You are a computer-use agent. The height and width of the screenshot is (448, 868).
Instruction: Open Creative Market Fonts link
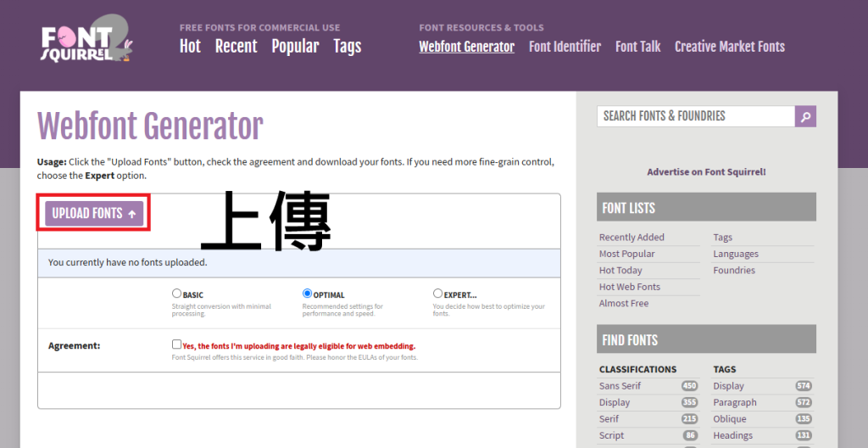click(730, 47)
